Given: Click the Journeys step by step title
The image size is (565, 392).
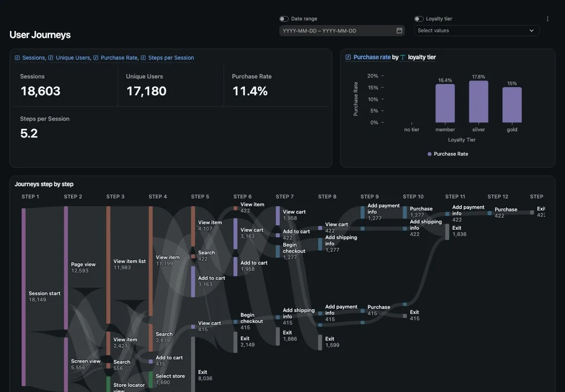Looking at the screenshot, I should click(x=44, y=184).
